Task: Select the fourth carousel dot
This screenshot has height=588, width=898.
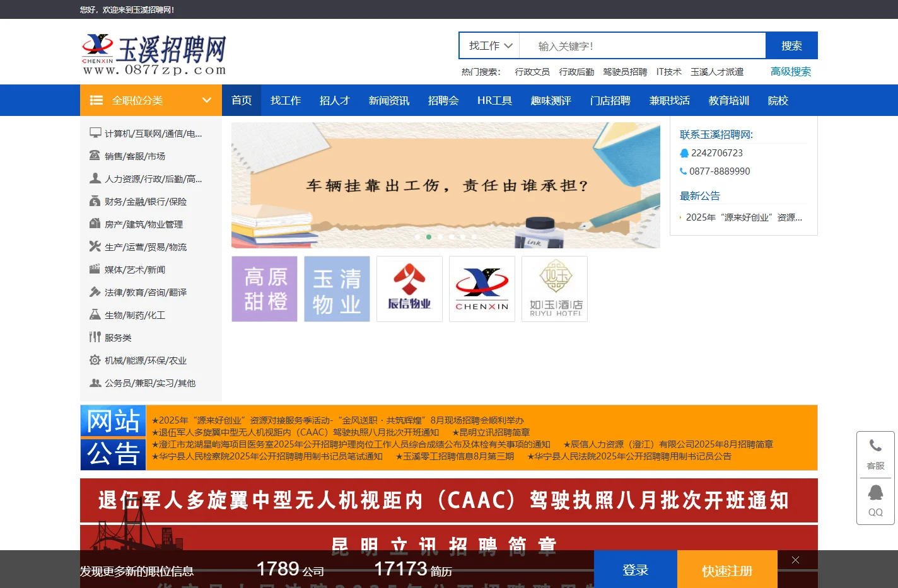Action: (x=452, y=237)
